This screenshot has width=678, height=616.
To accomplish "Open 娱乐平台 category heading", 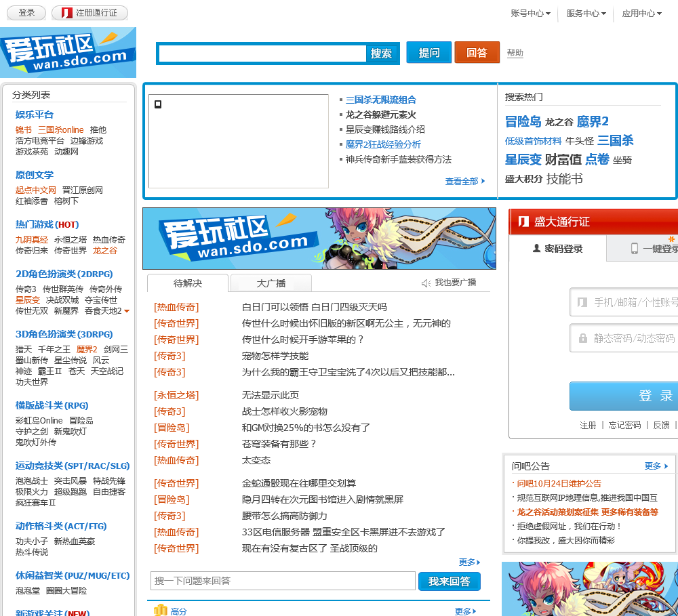I will pyautogui.click(x=35, y=115).
